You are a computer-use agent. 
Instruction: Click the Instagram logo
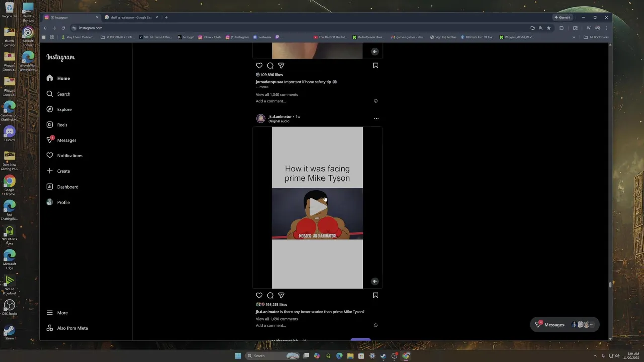(x=60, y=57)
